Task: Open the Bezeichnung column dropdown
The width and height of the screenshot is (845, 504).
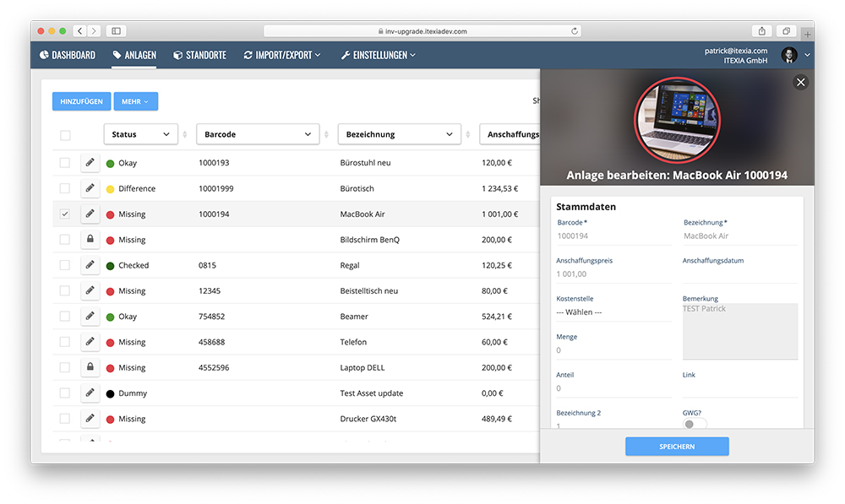Action: 400,134
